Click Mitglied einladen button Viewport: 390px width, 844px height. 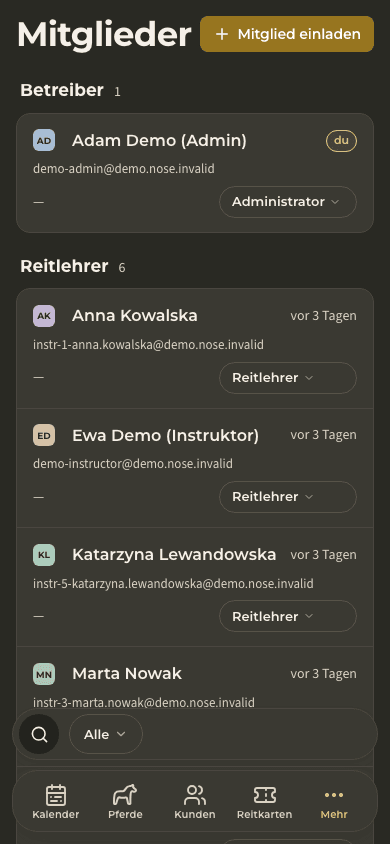point(287,34)
